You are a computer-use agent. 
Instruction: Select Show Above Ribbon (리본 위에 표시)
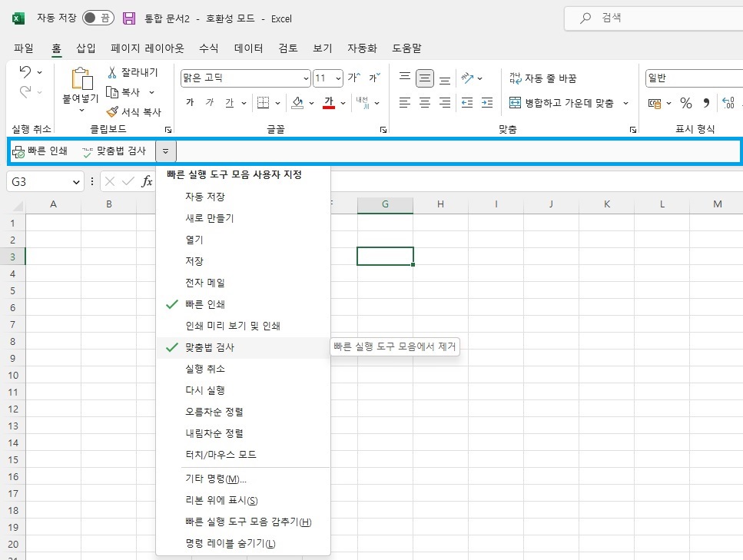[243, 500]
